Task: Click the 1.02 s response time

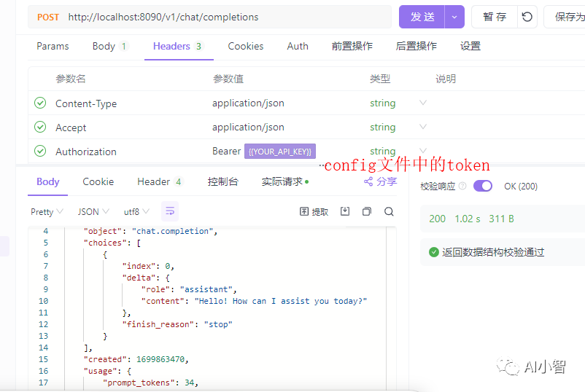Action: pos(467,219)
